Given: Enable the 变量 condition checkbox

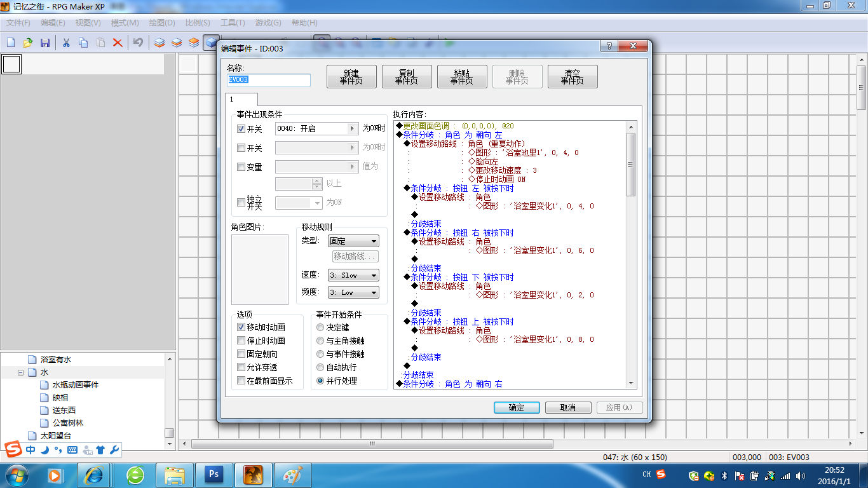Looking at the screenshot, I should click(241, 166).
